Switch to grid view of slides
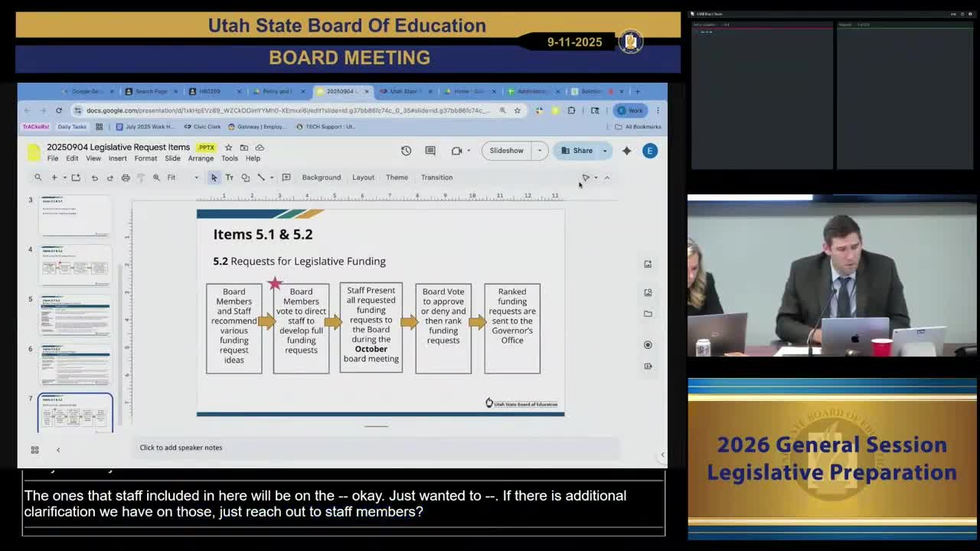The width and height of the screenshot is (980, 551). (34, 449)
